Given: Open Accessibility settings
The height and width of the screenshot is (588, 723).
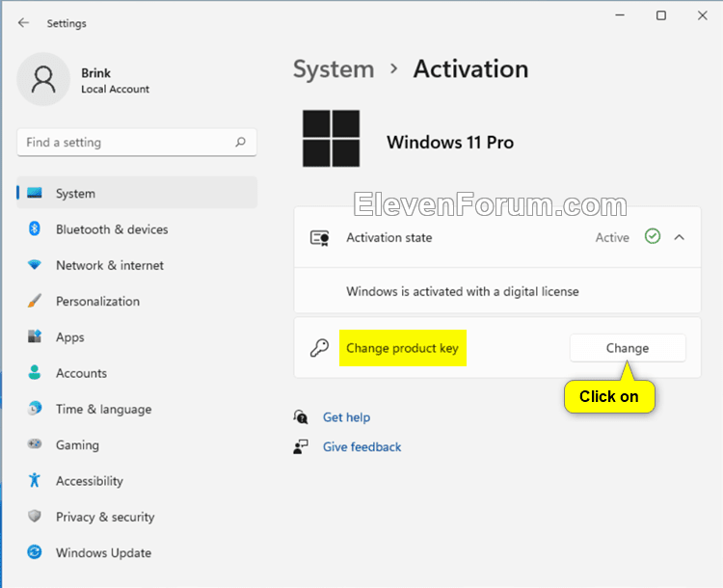Looking at the screenshot, I should click(137, 481).
